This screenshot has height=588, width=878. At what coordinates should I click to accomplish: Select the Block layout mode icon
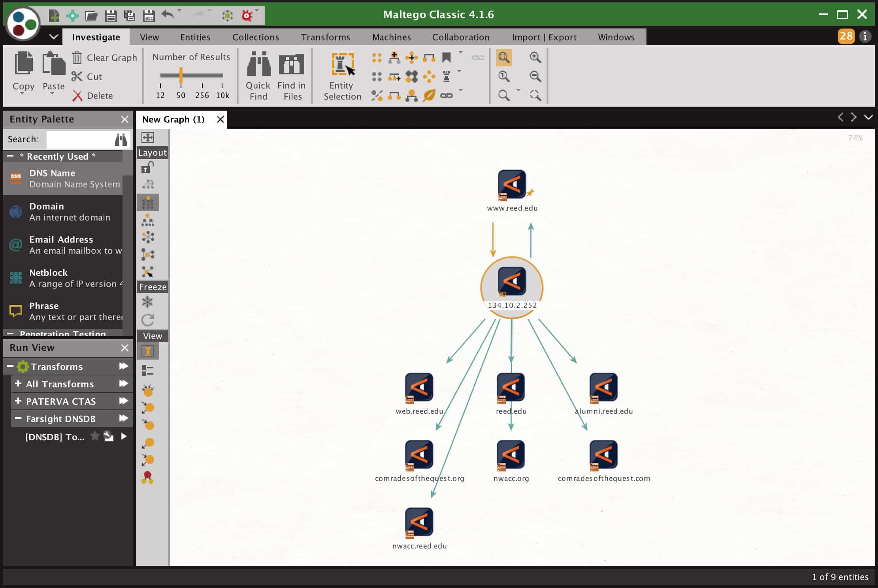pyautogui.click(x=148, y=202)
